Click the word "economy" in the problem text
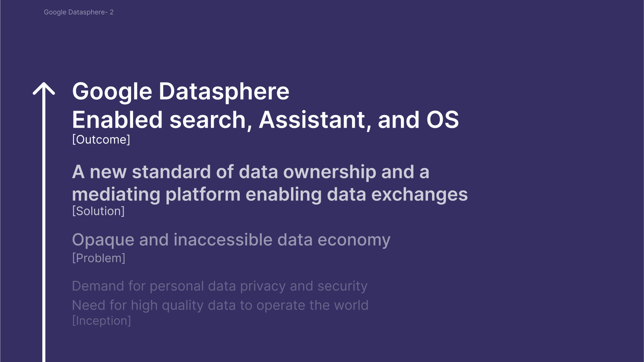 [354, 240]
